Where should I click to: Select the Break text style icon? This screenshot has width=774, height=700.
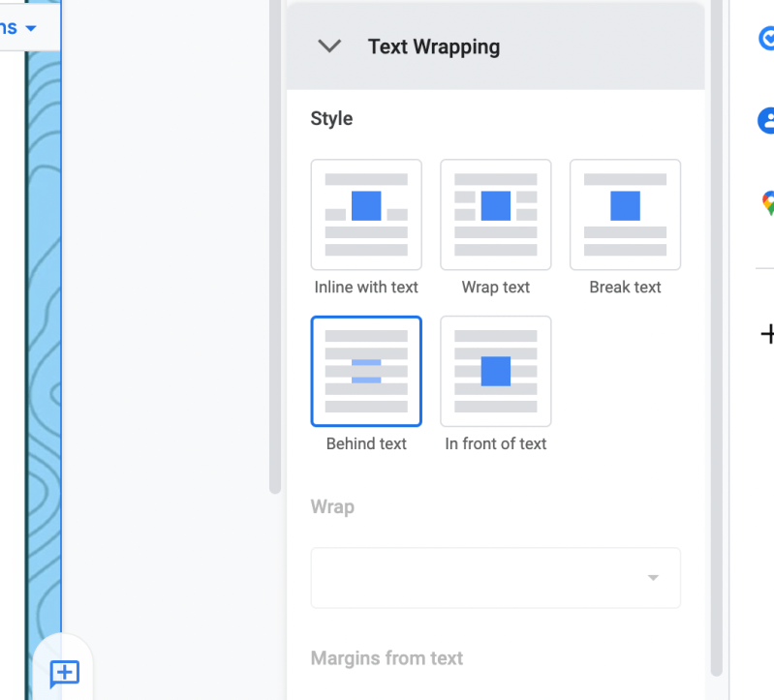(625, 214)
